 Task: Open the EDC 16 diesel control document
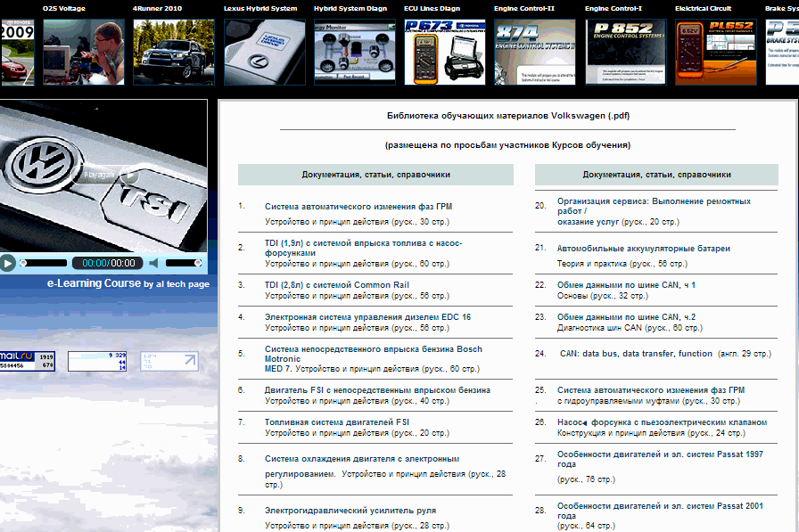367,317
